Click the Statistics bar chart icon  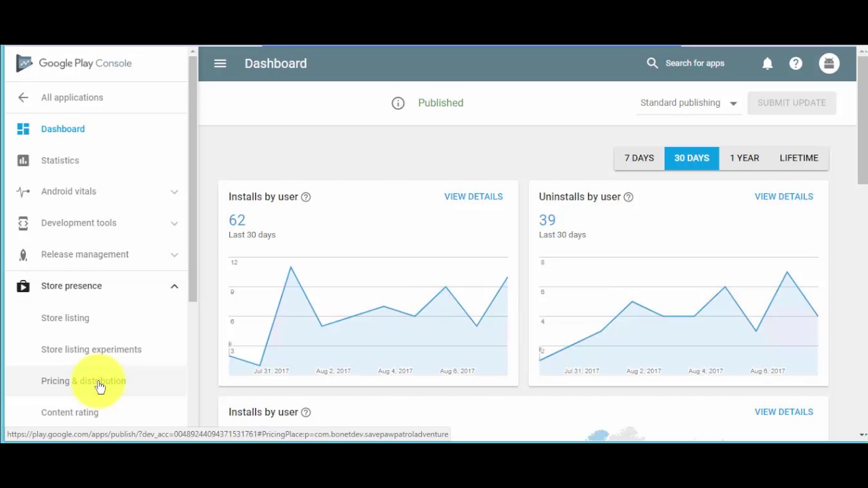click(23, 161)
